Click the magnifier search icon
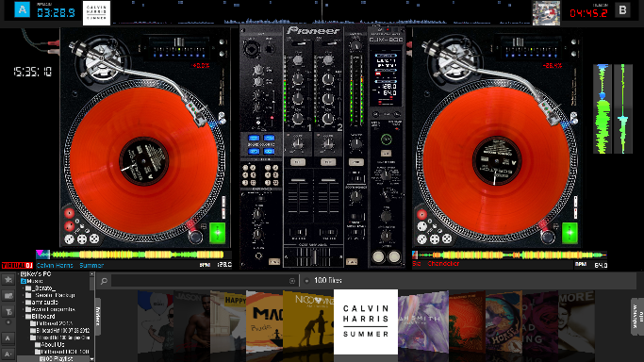 pos(104,281)
